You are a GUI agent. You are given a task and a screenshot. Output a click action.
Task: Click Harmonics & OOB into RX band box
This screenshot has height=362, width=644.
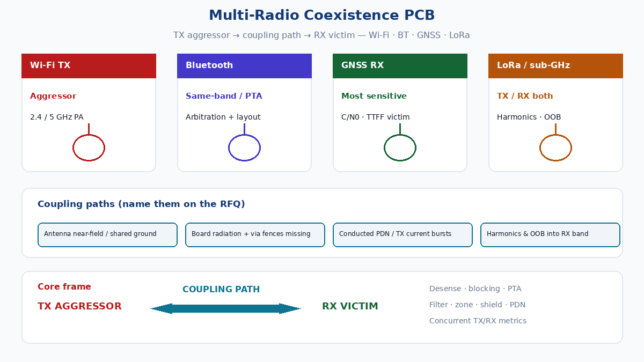coord(550,235)
